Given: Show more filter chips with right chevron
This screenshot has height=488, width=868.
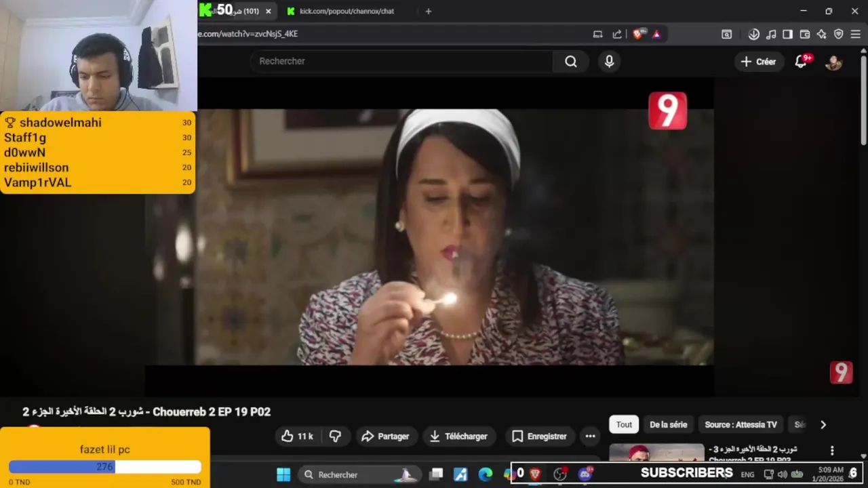Looking at the screenshot, I should [x=823, y=424].
